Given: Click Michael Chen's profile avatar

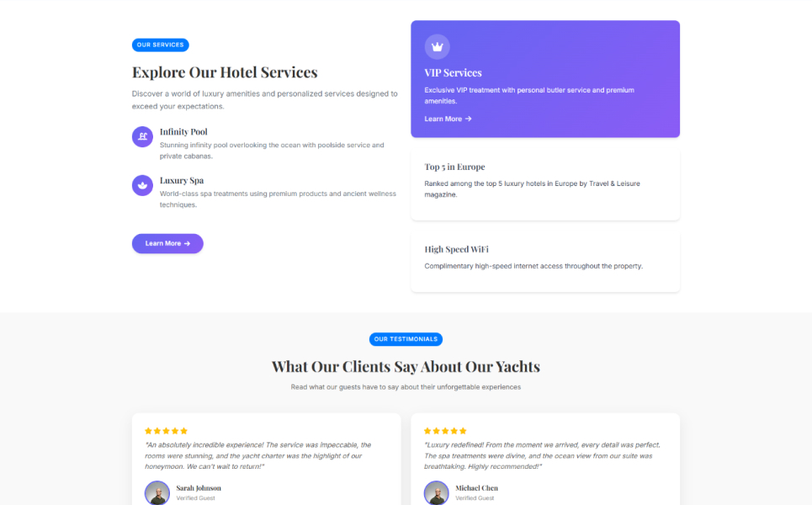Looking at the screenshot, I should pyautogui.click(x=436, y=492).
